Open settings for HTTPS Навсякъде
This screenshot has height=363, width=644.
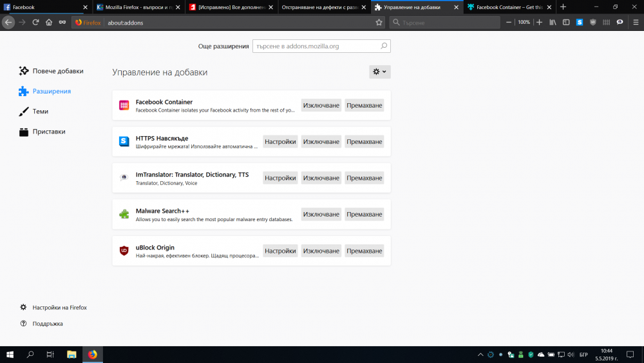coord(280,141)
